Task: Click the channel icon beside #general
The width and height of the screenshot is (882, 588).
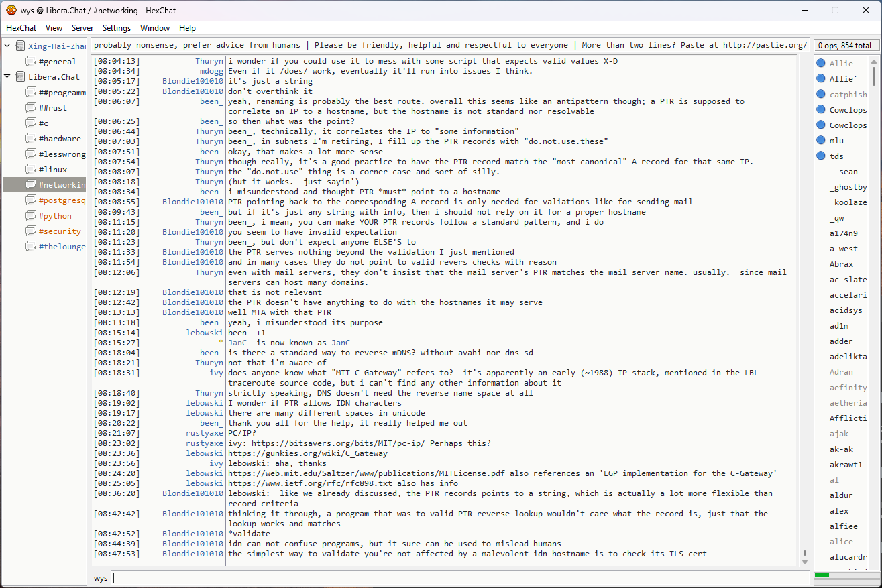Action: 31,62
